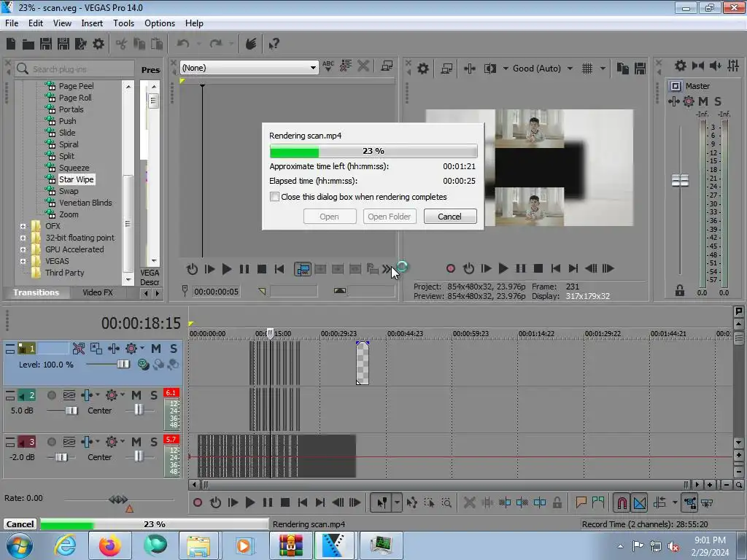Click the Insert Region icon

[x=598, y=502]
